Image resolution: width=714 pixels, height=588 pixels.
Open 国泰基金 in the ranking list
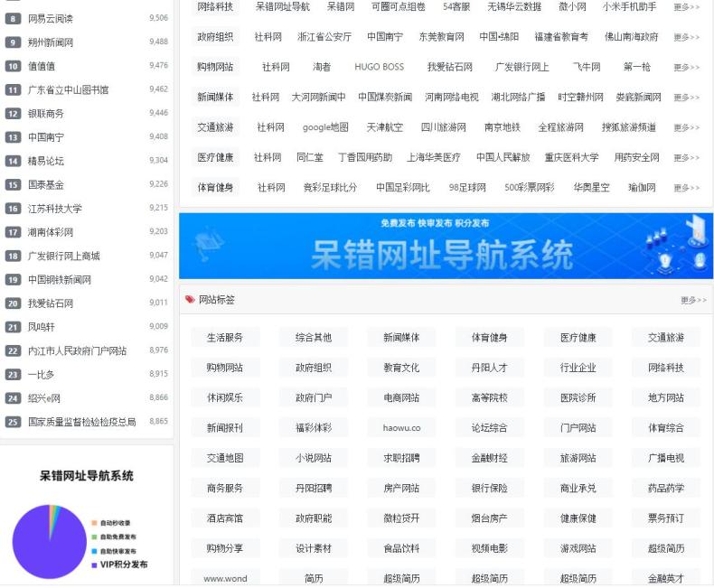[45, 185]
